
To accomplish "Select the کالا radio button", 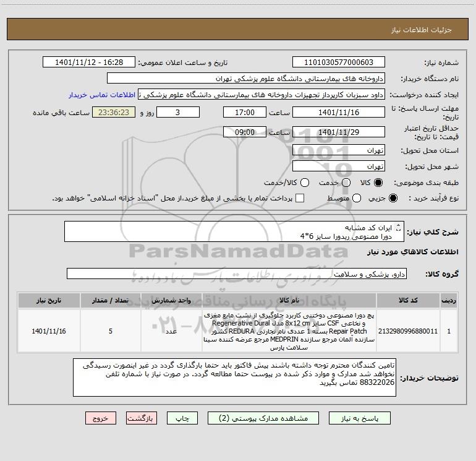I will [x=378, y=183].
